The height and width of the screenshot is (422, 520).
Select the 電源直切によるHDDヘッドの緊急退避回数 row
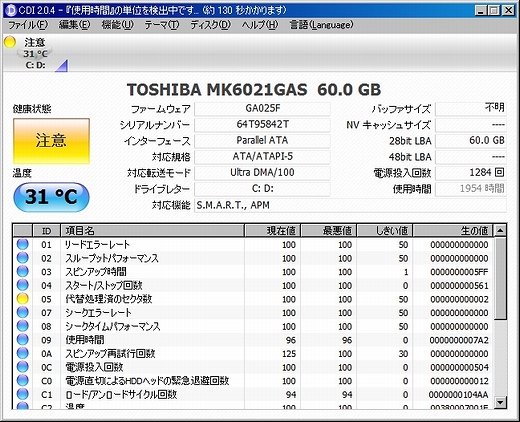coord(253,381)
